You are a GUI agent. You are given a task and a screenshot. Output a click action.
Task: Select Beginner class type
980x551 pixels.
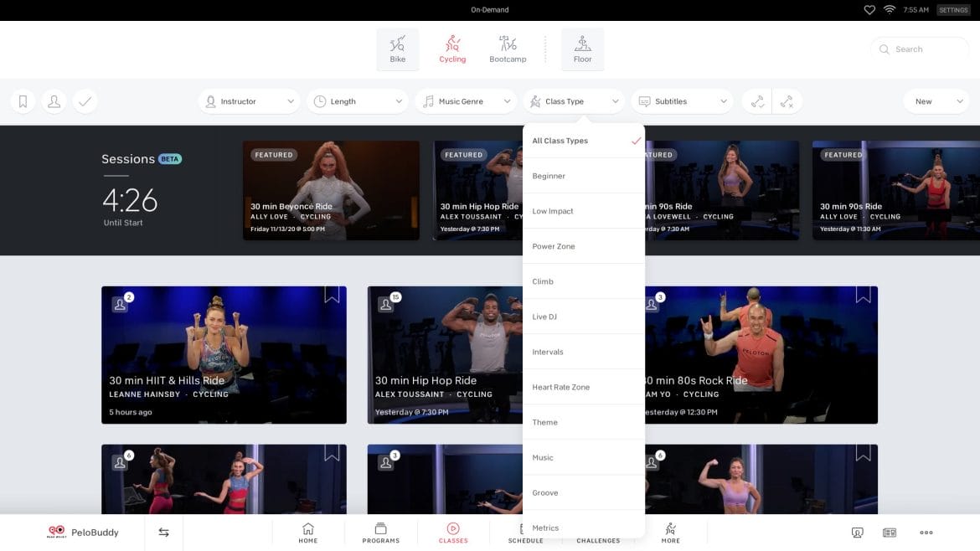[584, 176]
